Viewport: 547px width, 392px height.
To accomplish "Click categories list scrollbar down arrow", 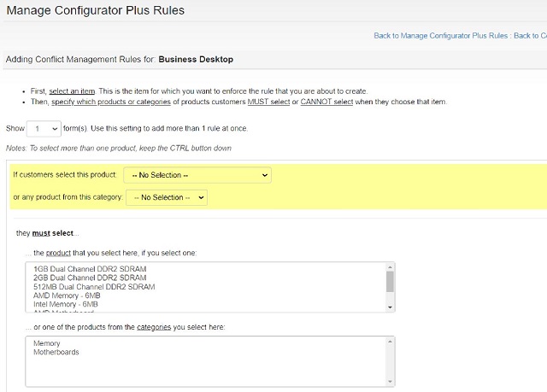I will [390, 382].
